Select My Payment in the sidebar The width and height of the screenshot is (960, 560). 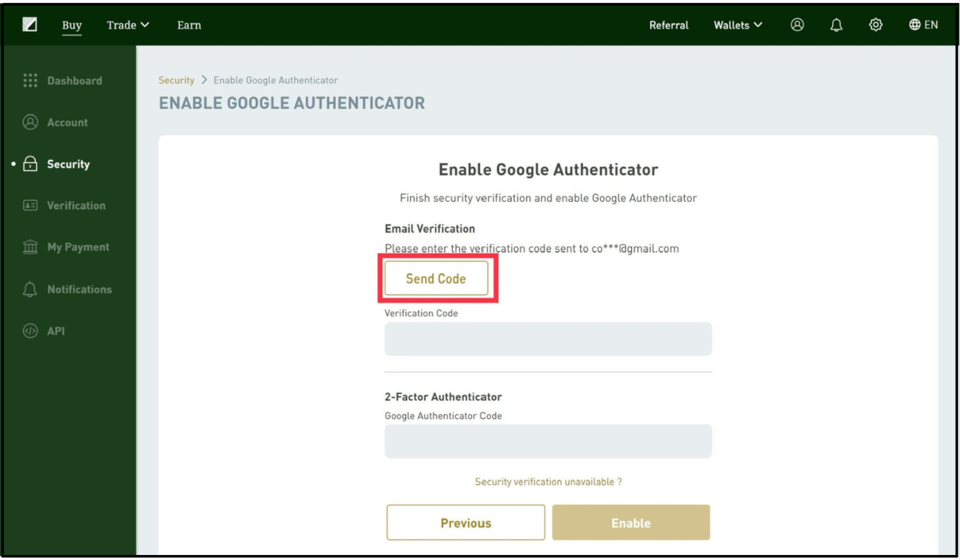[x=78, y=247]
